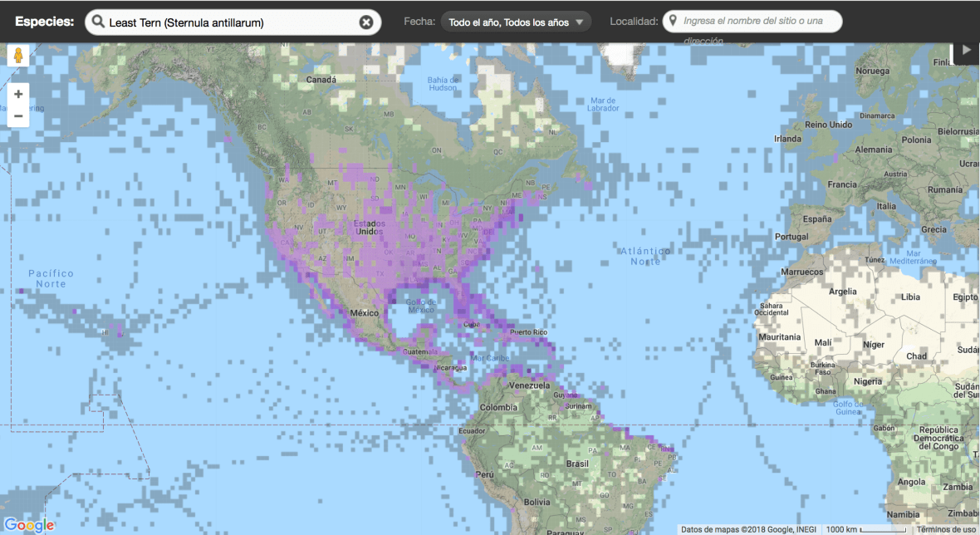Click the Localidad location input field
The width and height of the screenshot is (980, 535).
(752, 22)
